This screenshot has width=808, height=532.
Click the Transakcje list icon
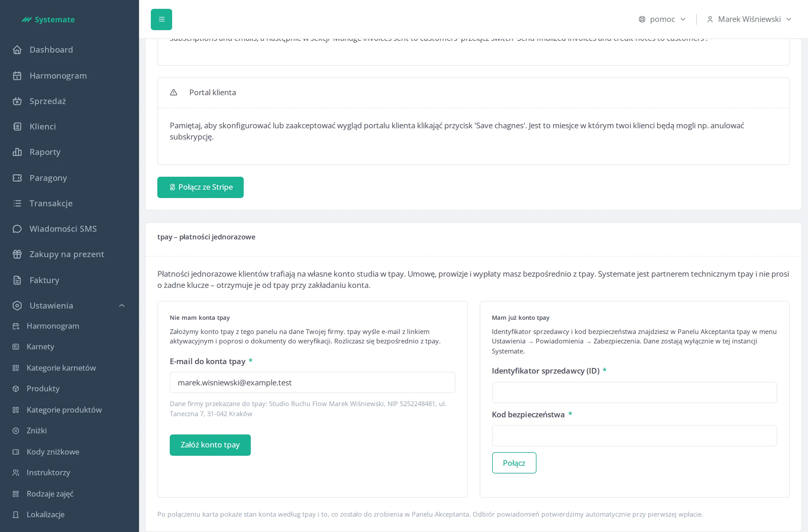(17, 203)
